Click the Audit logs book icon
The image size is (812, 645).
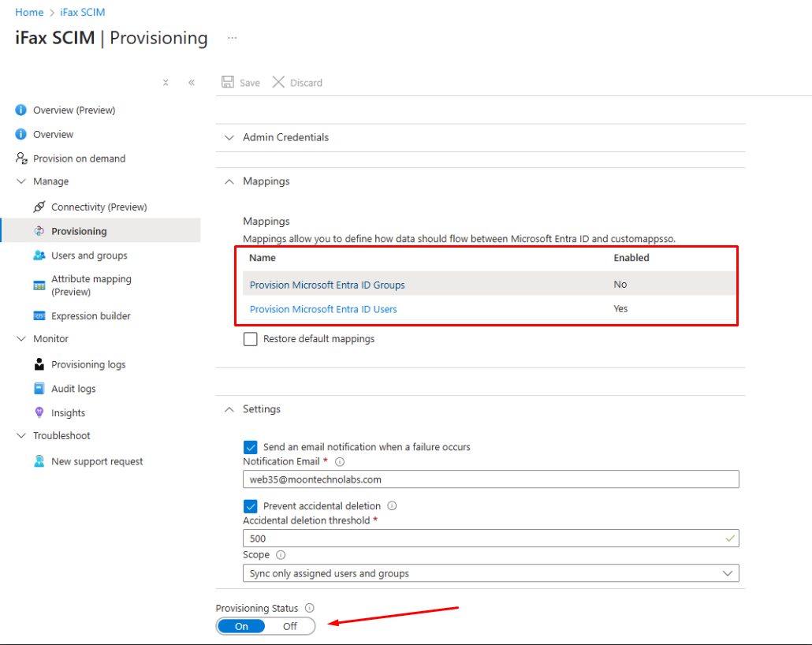39,389
